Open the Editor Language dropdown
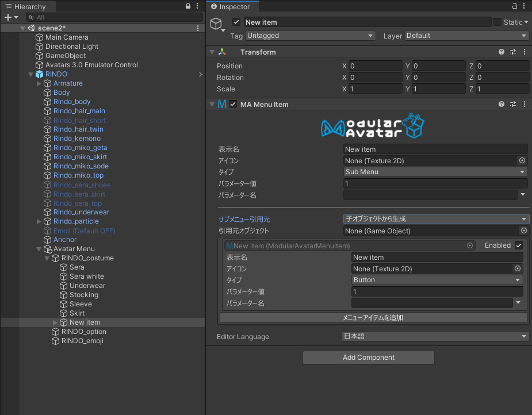The image size is (532, 415). pos(435,336)
